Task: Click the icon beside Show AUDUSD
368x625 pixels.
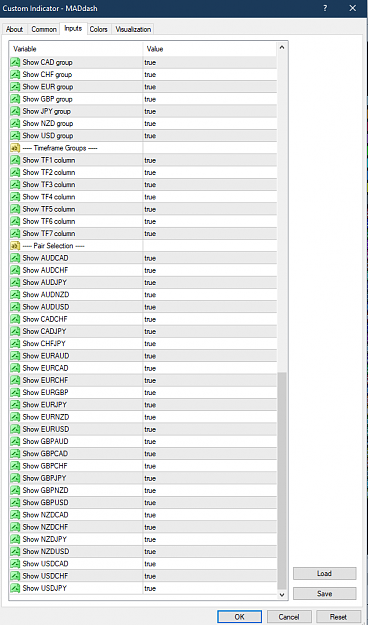Action: tap(15, 307)
